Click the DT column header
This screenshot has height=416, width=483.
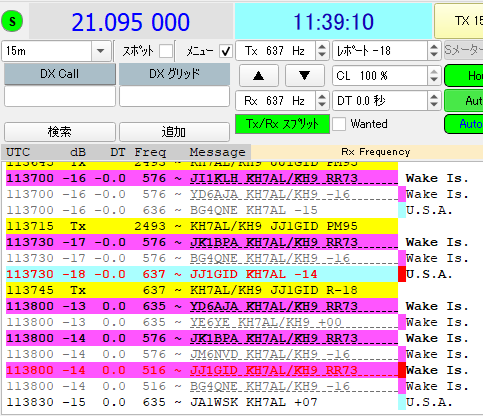(118, 152)
